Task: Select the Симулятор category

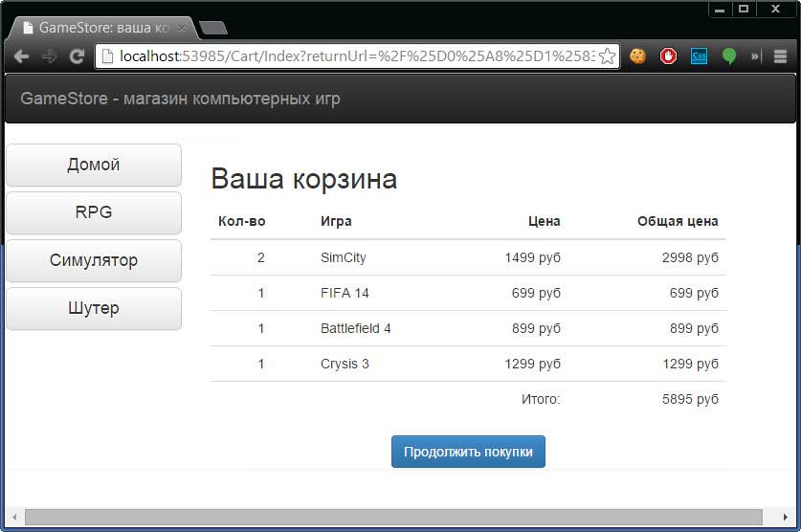Action: [x=94, y=260]
